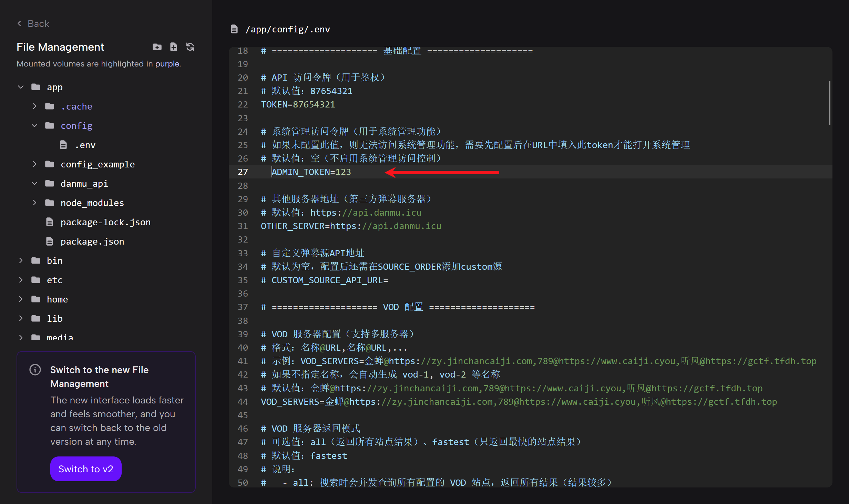Click the Switch to v2 button
The image size is (849, 504).
coord(86,469)
